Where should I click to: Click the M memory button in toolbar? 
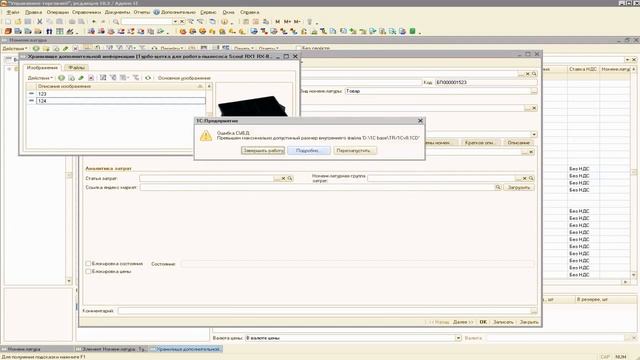point(278,22)
